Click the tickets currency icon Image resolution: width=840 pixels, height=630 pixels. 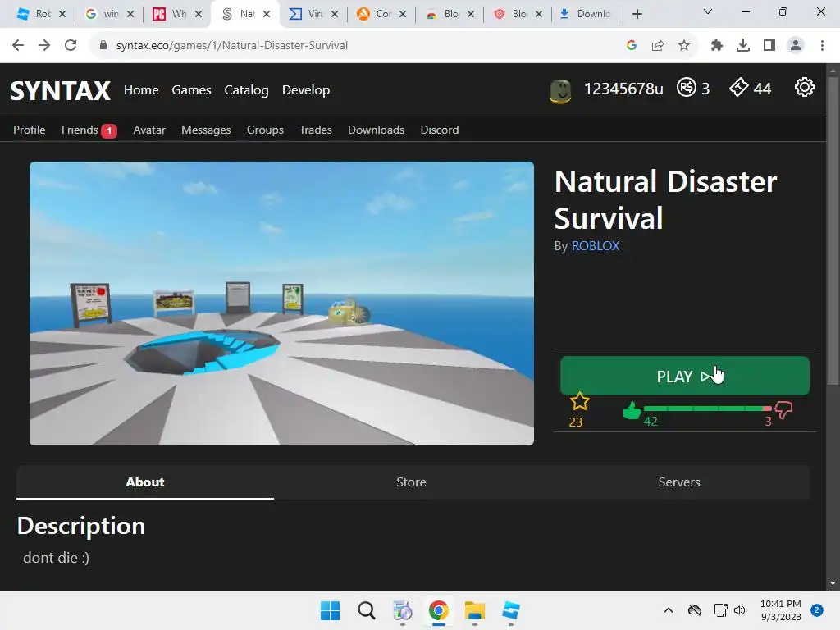coord(739,87)
